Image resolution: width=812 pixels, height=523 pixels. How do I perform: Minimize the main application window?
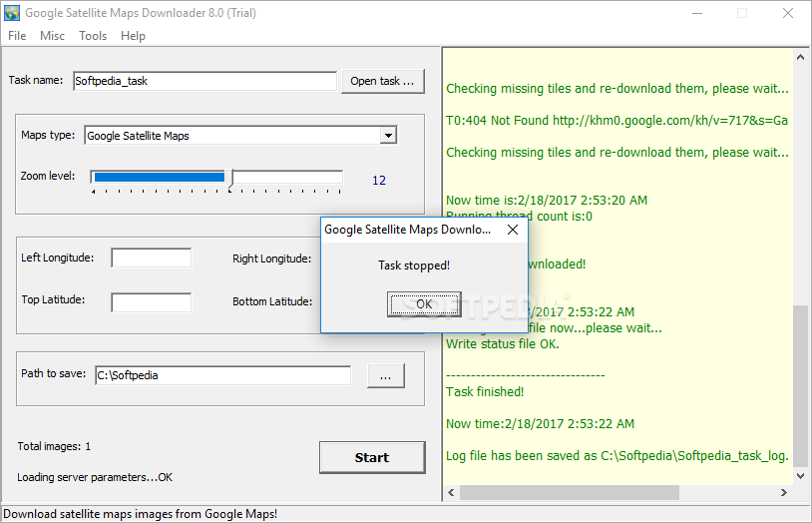[697, 13]
